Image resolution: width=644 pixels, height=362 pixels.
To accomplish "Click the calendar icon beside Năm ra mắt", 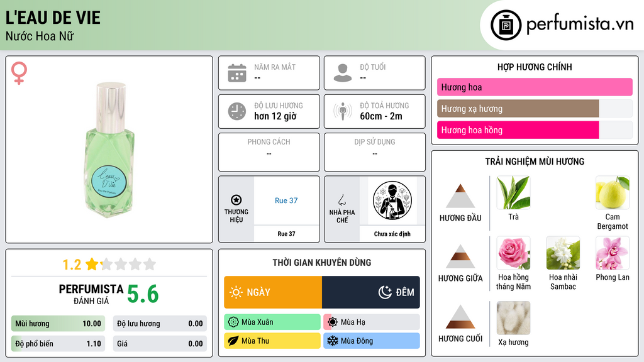I will (237, 73).
